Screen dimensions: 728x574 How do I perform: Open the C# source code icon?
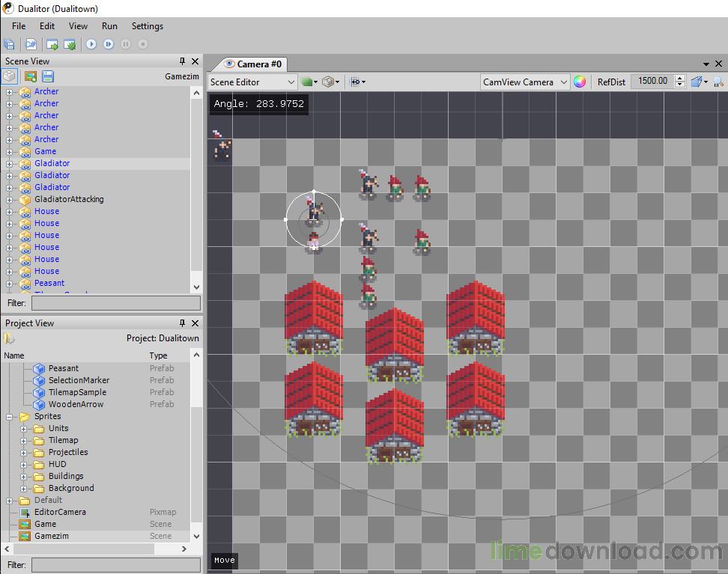pos(31,45)
